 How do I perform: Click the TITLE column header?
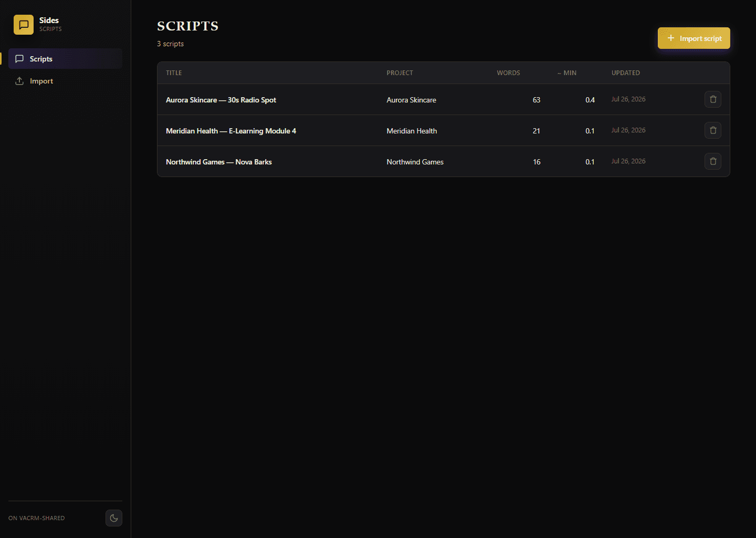tap(174, 73)
